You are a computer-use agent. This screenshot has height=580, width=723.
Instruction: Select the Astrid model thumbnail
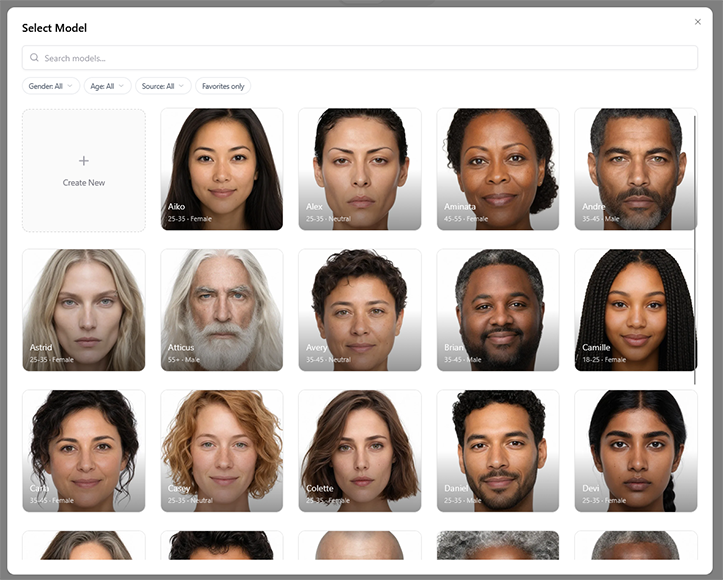coord(84,310)
